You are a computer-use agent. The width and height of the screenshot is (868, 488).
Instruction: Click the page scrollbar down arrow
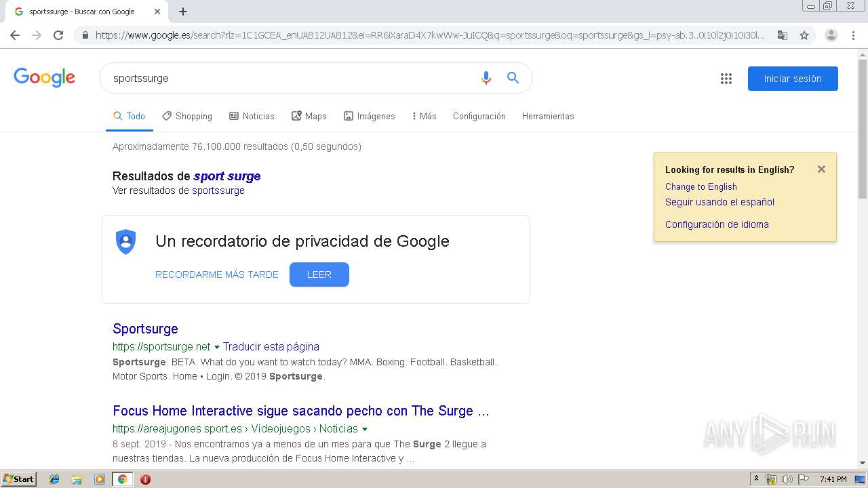coord(862,463)
